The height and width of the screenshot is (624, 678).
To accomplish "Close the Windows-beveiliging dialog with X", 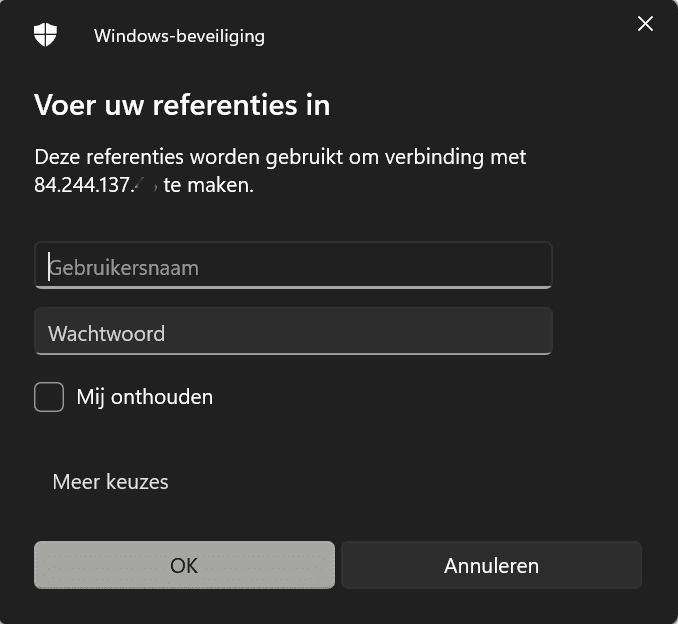I will [645, 23].
